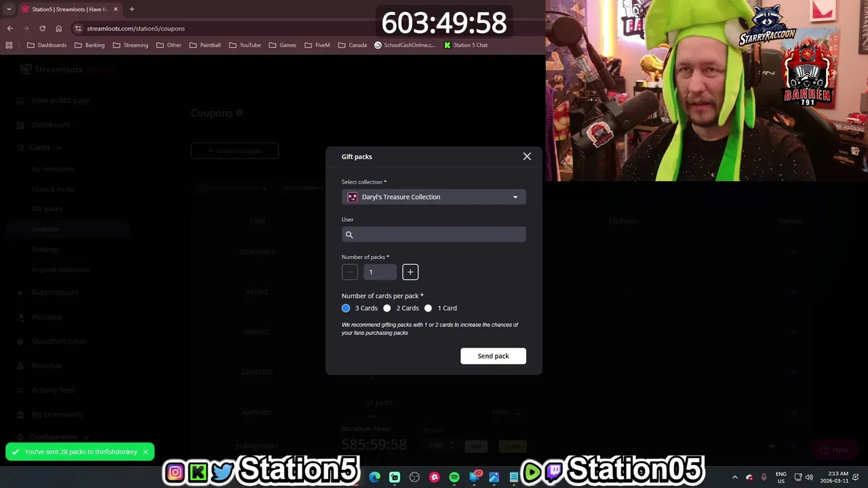Viewport: 868px width, 488px height.
Task: Click the number of packs value field
Action: click(380, 272)
